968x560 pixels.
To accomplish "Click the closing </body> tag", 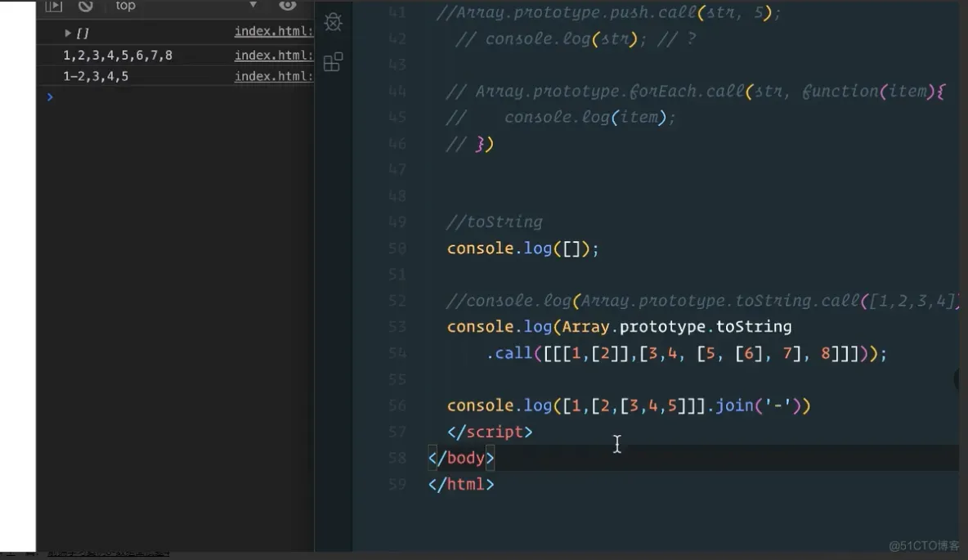I will [461, 458].
